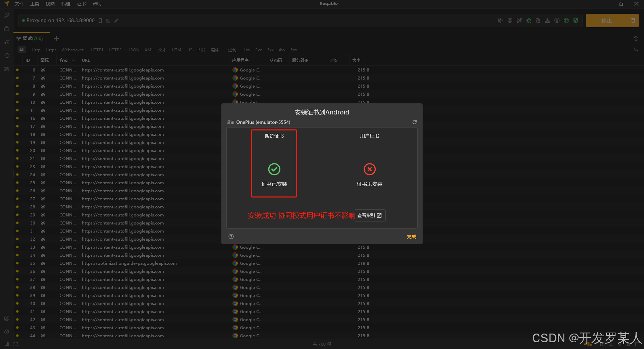Select the JSON filter
The height and width of the screenshot is (349, 644).
click(134, 50)
